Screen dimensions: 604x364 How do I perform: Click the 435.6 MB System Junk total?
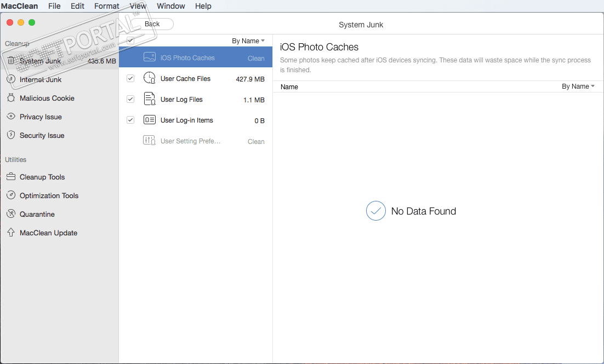[102, 61]
